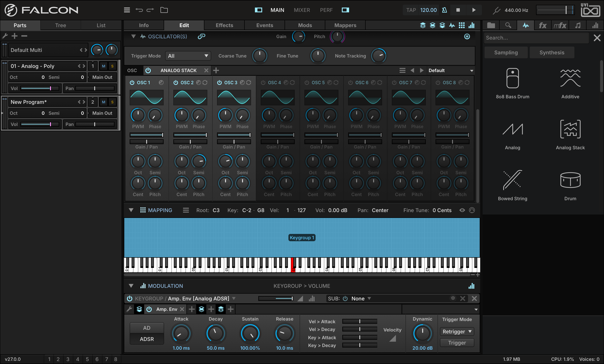Click the tuning fork icon
The image size is (604, 364).
pos(496,10)
